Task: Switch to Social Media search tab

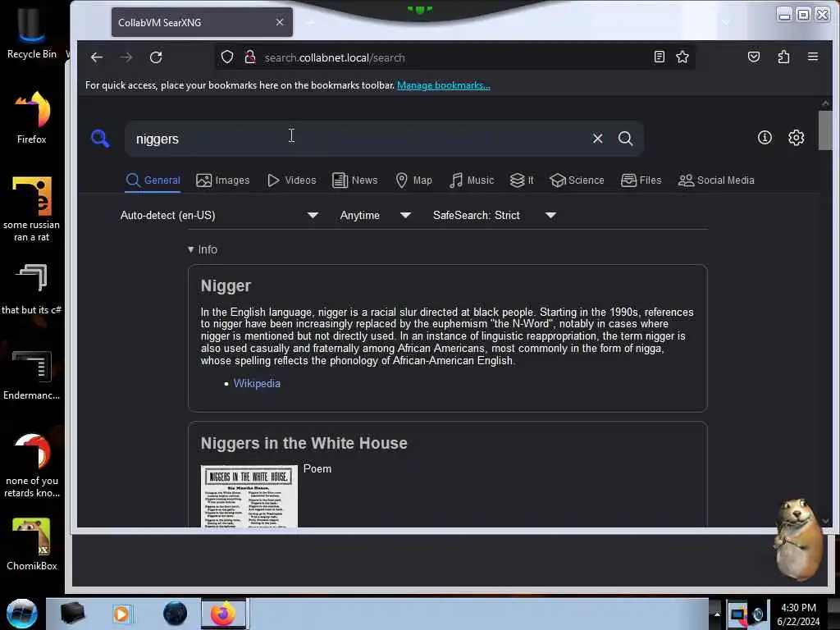Action: pyautogui.click(x=716, y=180)
